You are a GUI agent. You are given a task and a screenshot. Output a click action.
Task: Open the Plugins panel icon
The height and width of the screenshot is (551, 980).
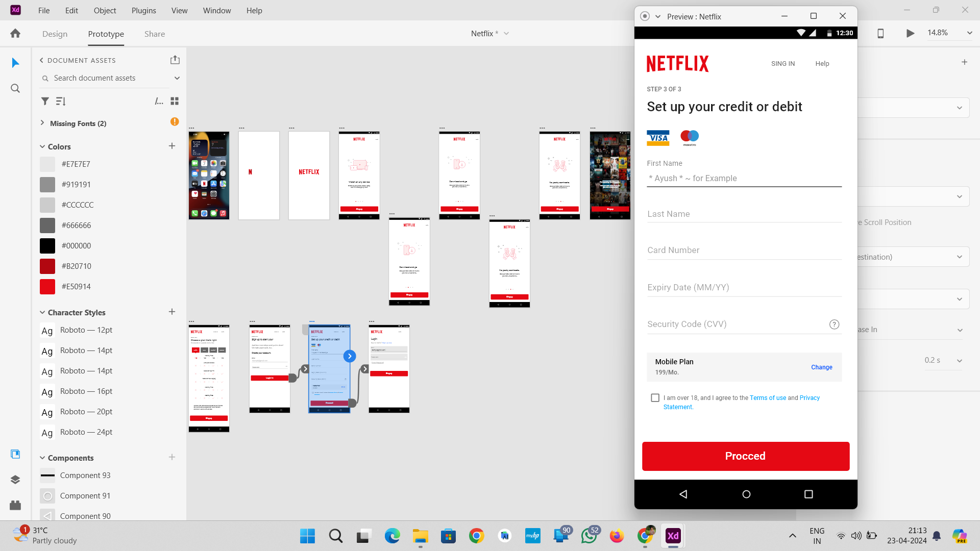pos(15,505)
